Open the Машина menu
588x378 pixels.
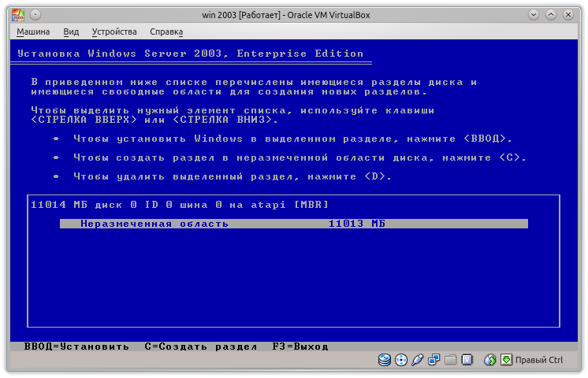(33, 31)
